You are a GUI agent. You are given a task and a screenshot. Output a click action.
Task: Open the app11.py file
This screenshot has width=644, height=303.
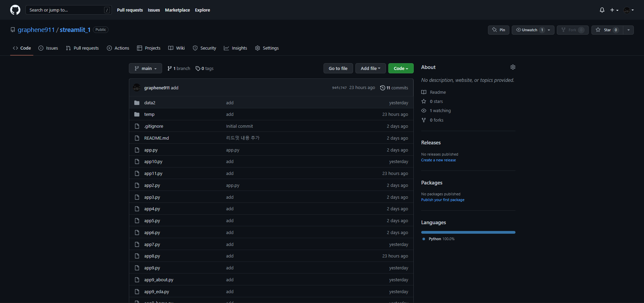pyautogui.click(x=153, y=174)
